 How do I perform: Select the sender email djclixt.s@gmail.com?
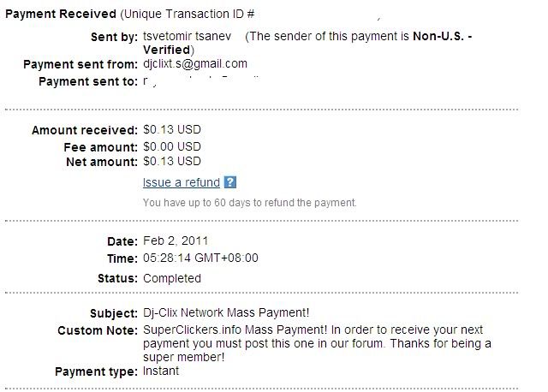point(195,64)
